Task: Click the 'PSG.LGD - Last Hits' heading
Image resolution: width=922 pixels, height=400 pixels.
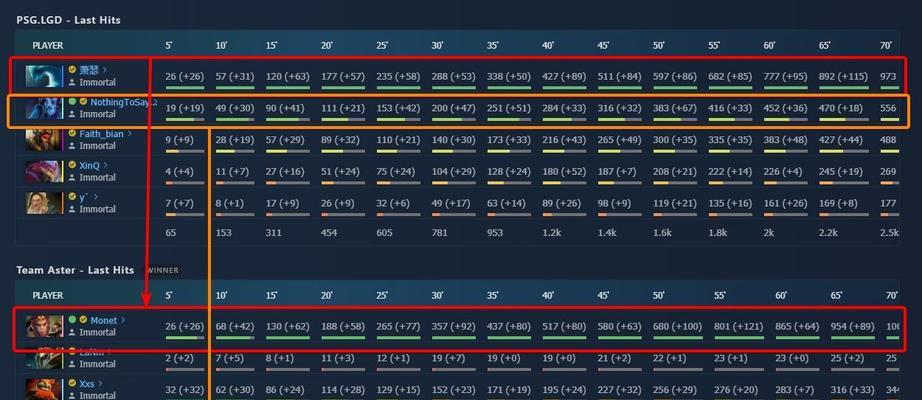Action: click(x=68, y=20)
